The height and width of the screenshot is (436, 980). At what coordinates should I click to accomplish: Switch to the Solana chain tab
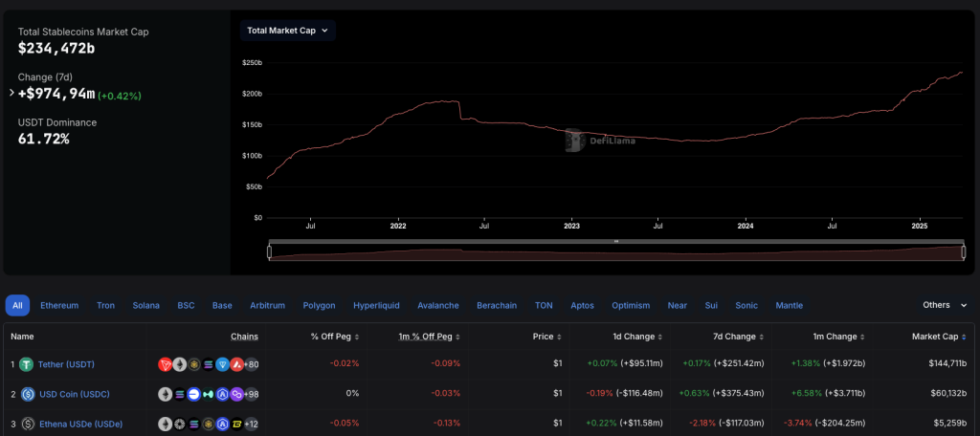point(145,305)
